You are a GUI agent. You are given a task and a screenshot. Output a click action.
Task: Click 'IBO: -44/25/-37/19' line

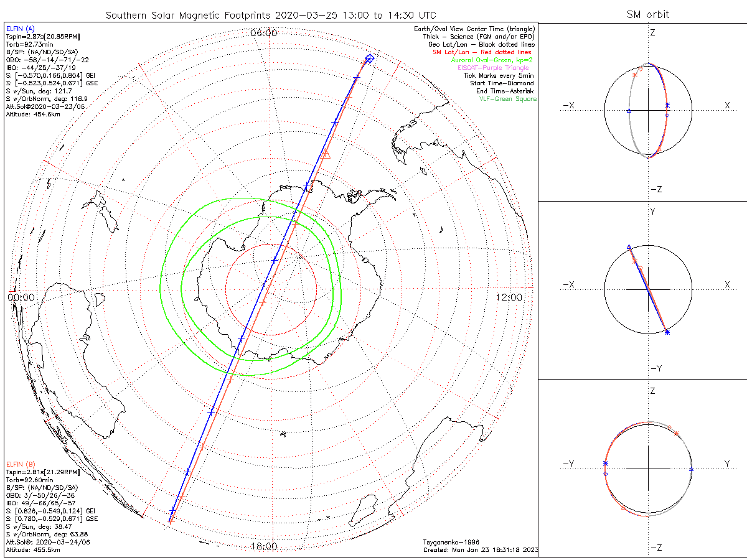click(x=41, y=68)
